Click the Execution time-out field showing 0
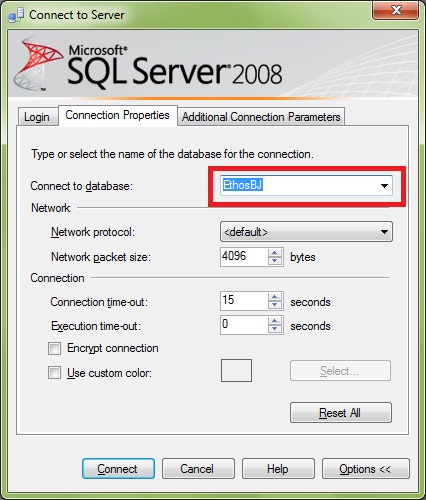426x500 pixels. click(x=243, y=325)
